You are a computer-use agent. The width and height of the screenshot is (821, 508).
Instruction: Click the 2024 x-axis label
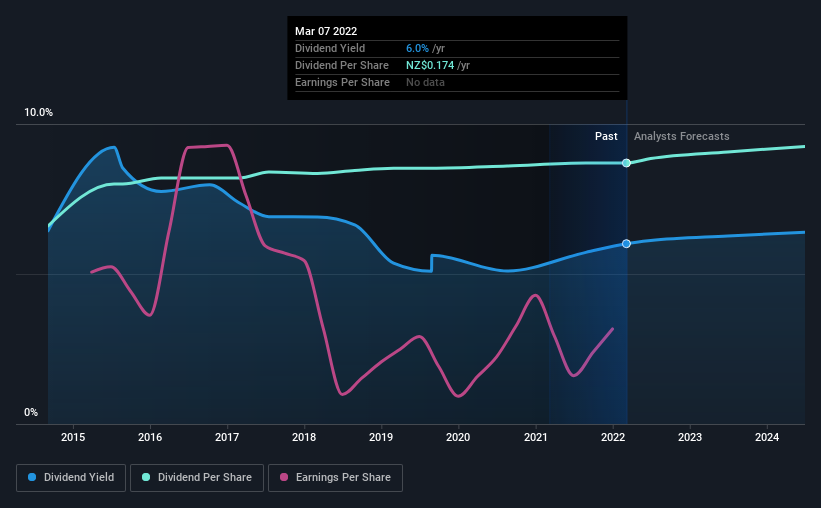click(767, 437)
